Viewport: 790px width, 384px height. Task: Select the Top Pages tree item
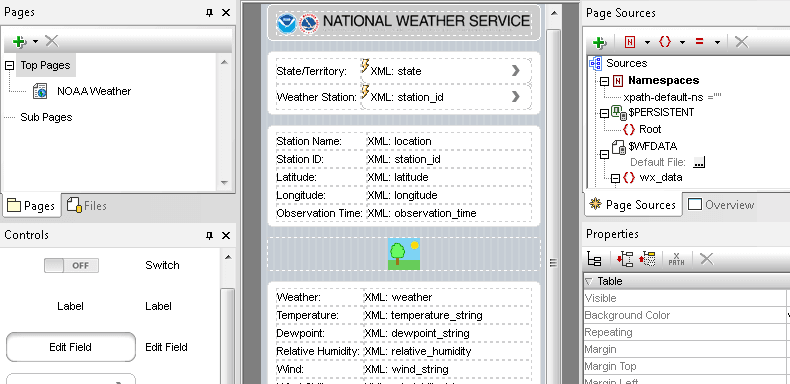pyautogui.click(x=45, y=65)
